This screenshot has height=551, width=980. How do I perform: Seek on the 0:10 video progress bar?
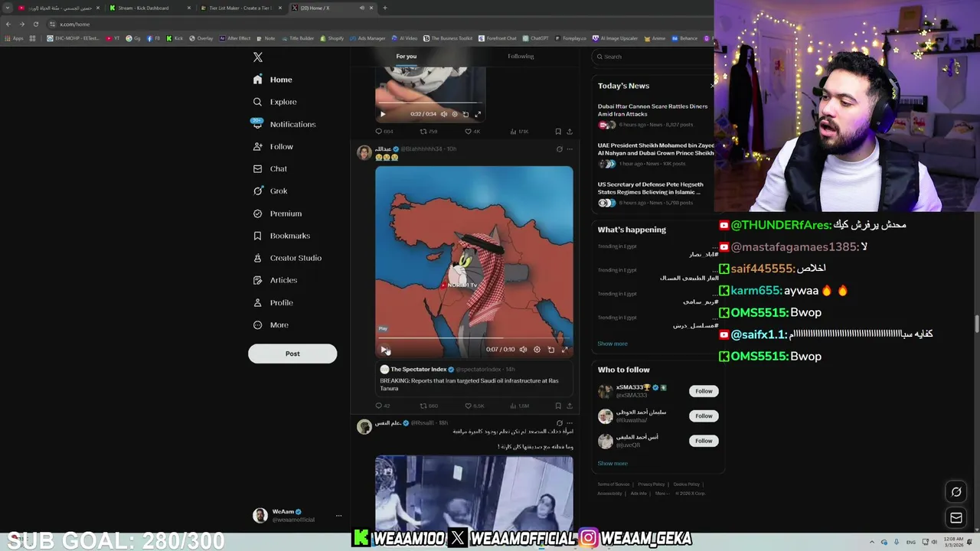coord(474,337)
